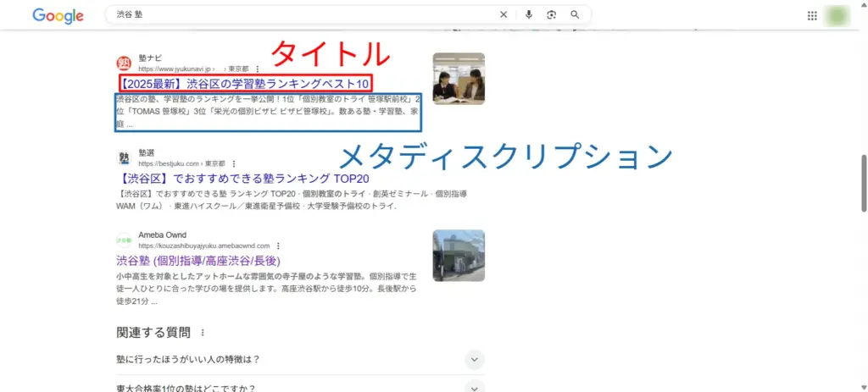868x392 pixels.
Task: Click the 塾ナビ snippet starting 渋谷区の塾、学習塾のランキング
Action: tap(268, 112)
